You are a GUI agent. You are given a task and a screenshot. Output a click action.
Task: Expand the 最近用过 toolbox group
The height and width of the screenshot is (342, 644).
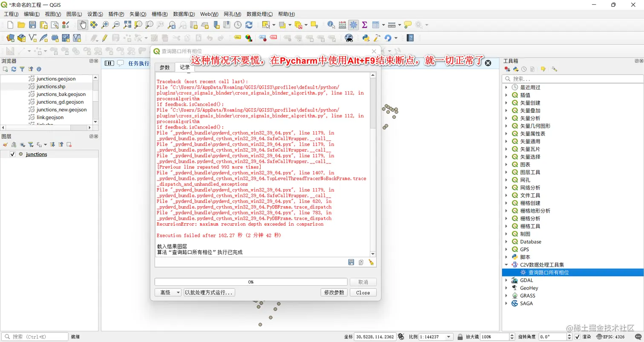pyautogui.click(x=506, y=87)
